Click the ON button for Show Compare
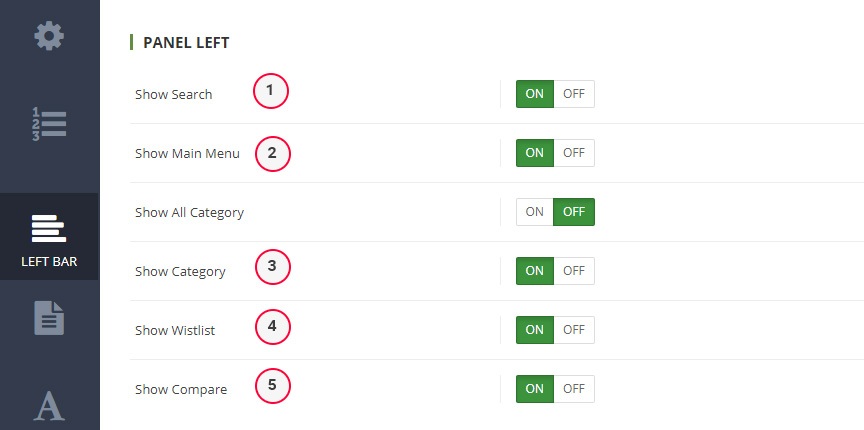Image resolution: width=864 pixels, height=430 pixels. [535, 389]
